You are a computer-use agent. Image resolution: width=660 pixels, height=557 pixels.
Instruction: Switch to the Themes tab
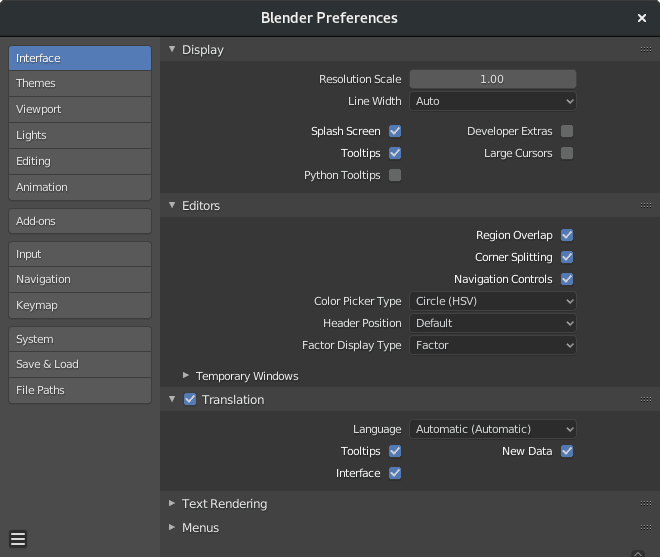point(80,83)
